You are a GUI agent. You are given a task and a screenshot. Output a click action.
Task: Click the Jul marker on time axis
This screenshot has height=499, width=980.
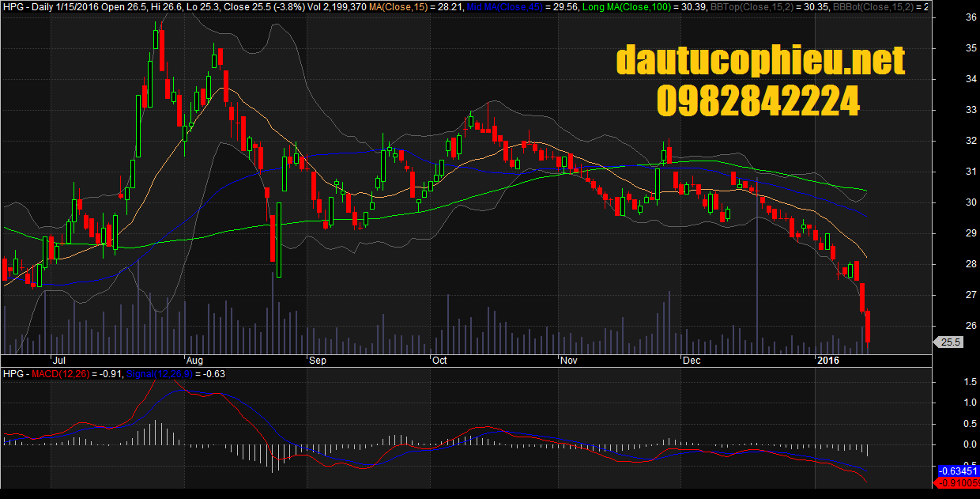click(x=56, y=361)
